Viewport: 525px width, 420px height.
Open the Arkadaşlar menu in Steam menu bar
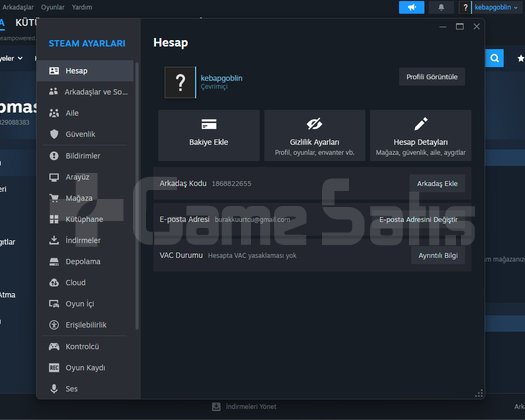18,7
